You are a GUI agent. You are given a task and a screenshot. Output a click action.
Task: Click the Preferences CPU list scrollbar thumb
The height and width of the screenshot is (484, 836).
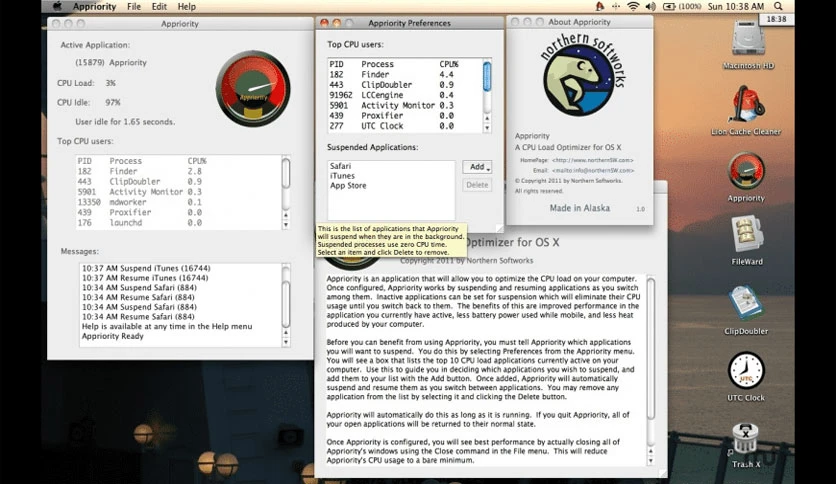coord(487,76)
